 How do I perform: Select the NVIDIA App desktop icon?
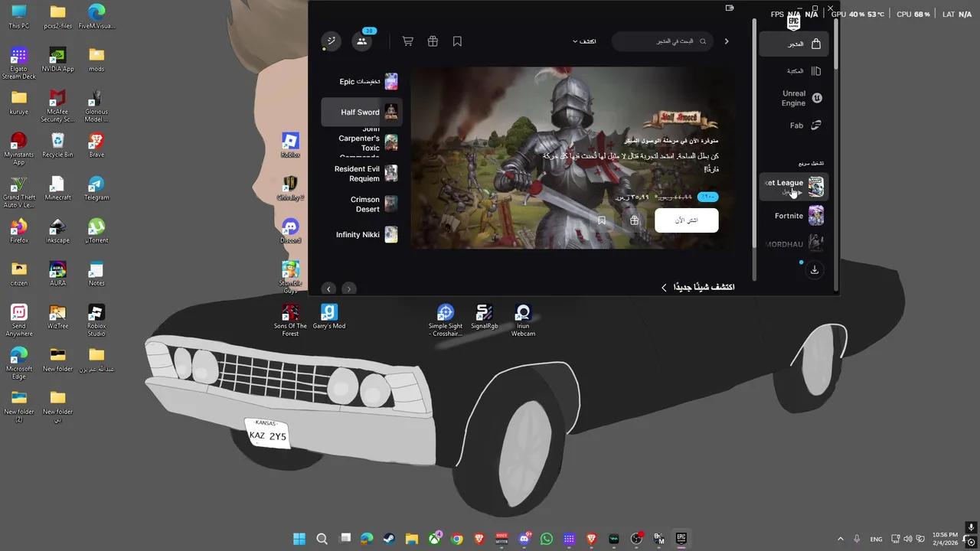pyautogui.click(x=57, y=60)
